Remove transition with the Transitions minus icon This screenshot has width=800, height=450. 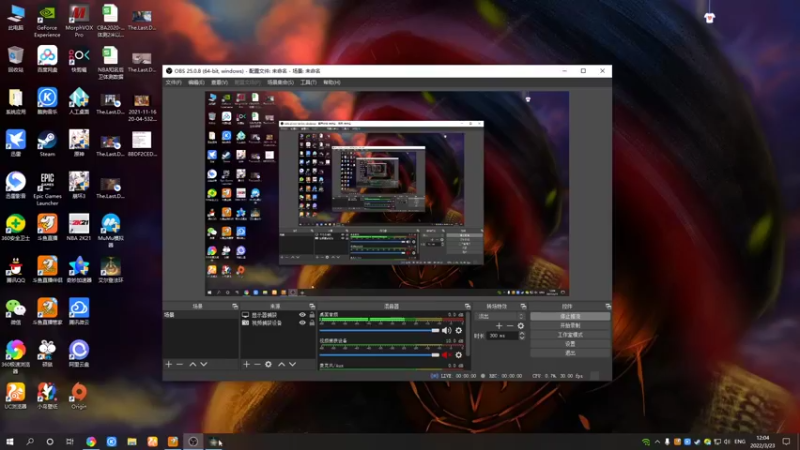pyautogui.click(x=510, y=326)
